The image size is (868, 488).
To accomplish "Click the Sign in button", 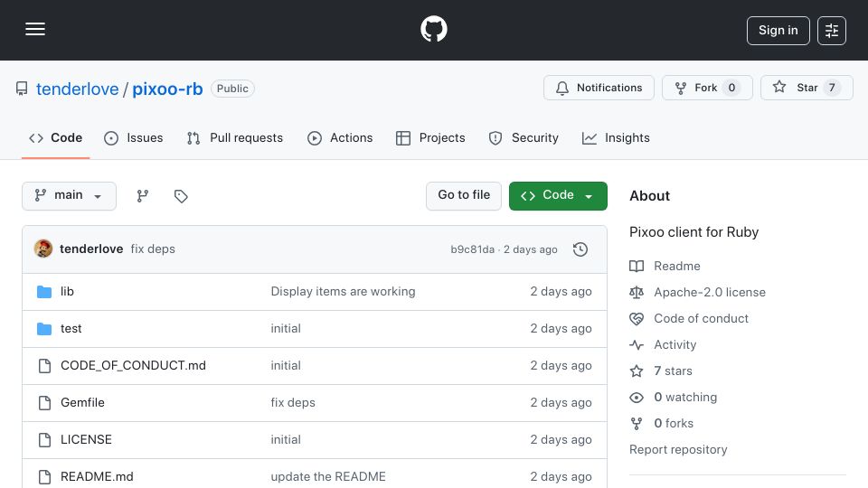I will pyautogui.click(x=778, y=31).
